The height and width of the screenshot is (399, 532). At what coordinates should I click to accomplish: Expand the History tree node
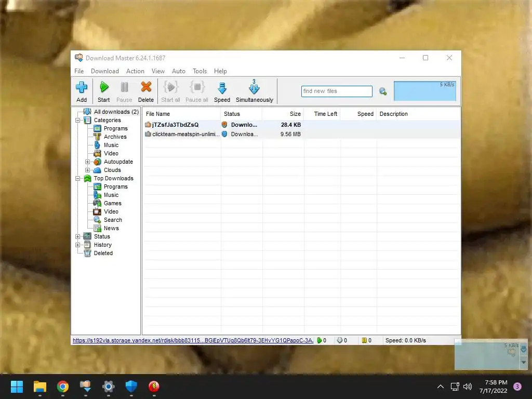pos(78,245)
